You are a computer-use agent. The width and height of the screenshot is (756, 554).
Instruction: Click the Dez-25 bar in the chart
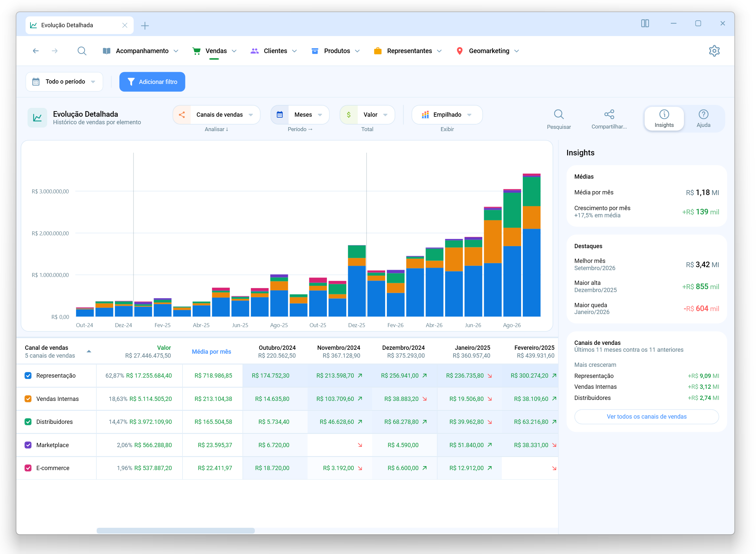point(357,281)
